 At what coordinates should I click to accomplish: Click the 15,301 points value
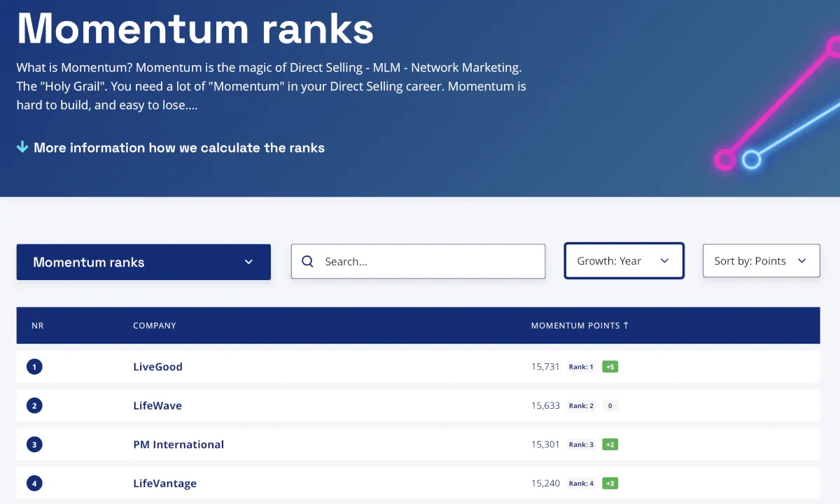(x=545, y=444)
